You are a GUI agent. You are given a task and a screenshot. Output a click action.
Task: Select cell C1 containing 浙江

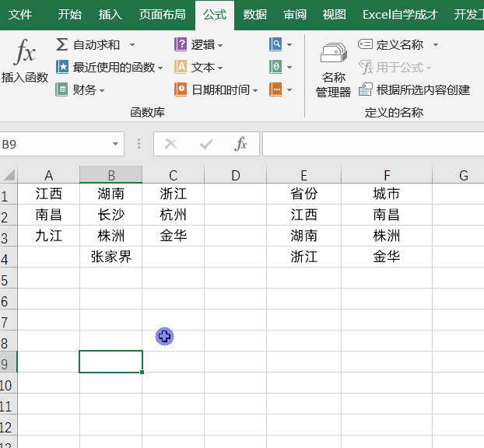pyautogui.click(x=174, y=194)
